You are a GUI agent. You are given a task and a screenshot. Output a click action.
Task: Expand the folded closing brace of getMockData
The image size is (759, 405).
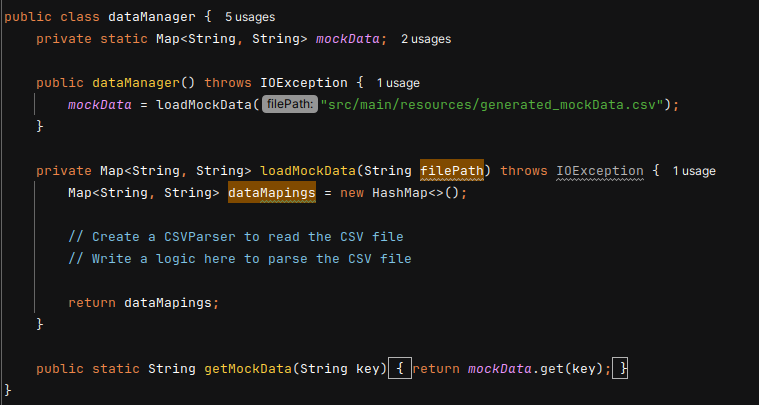coord(622,369)
